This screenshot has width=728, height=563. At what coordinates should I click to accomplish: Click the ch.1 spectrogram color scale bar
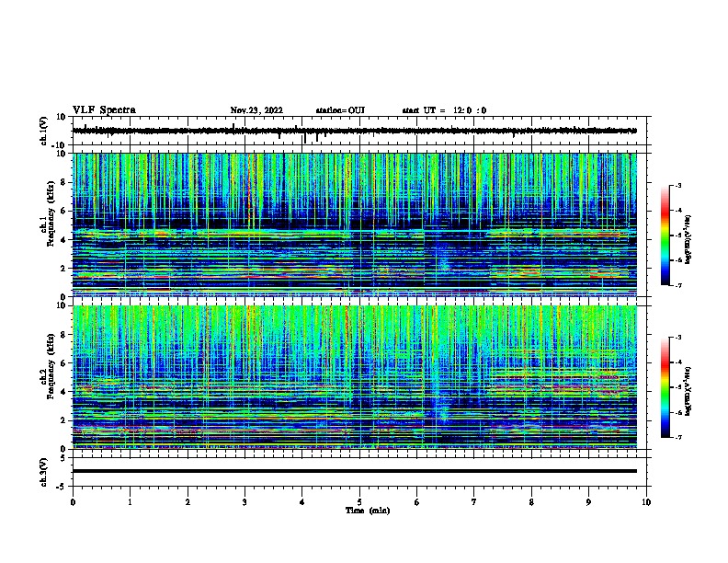click(665, 236)
